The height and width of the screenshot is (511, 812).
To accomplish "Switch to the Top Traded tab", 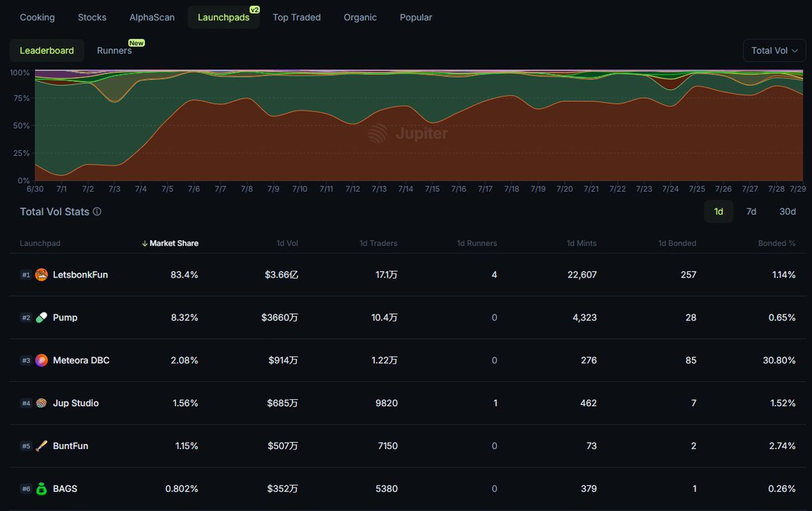I will [296, 17].
